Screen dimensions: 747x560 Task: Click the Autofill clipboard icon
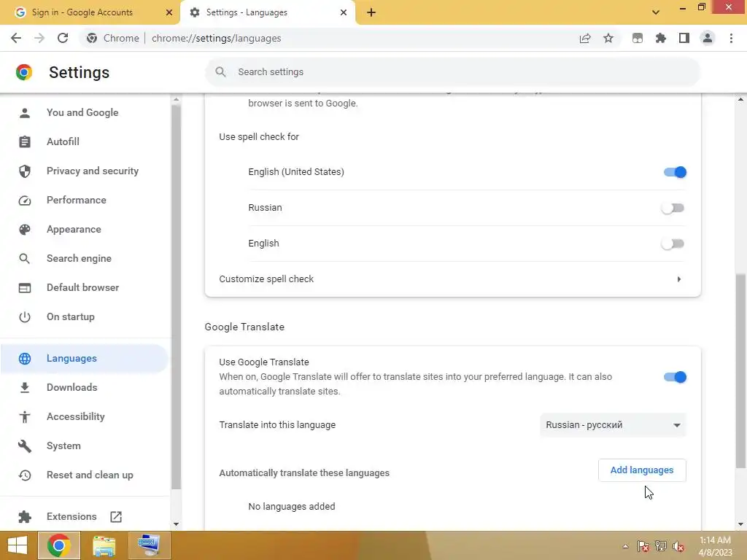click(x=25, y=142)
